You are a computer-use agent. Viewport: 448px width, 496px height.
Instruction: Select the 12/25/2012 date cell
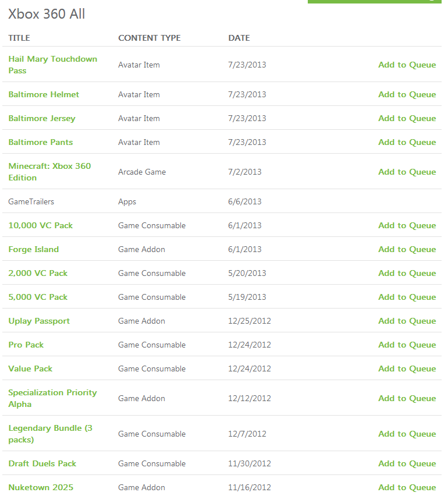(250, 321)
